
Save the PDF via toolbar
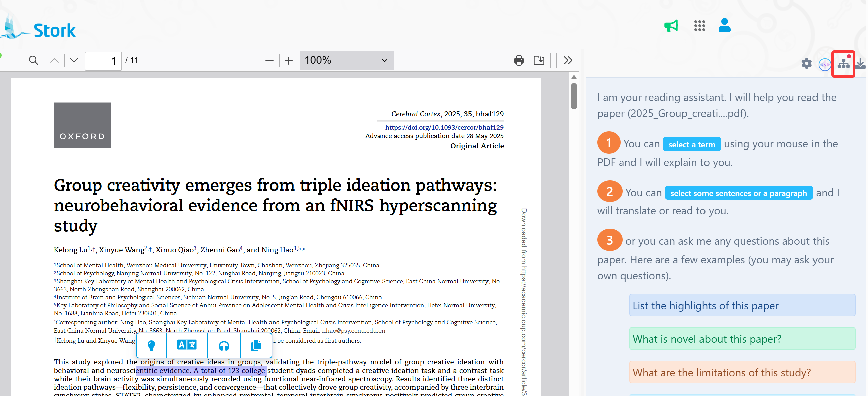(x=539, y=60)
